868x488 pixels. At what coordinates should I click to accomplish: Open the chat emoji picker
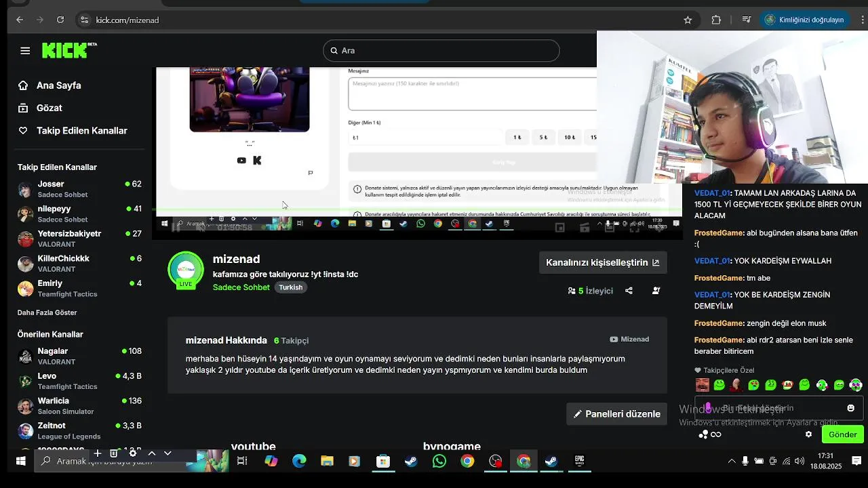point(851,408)
